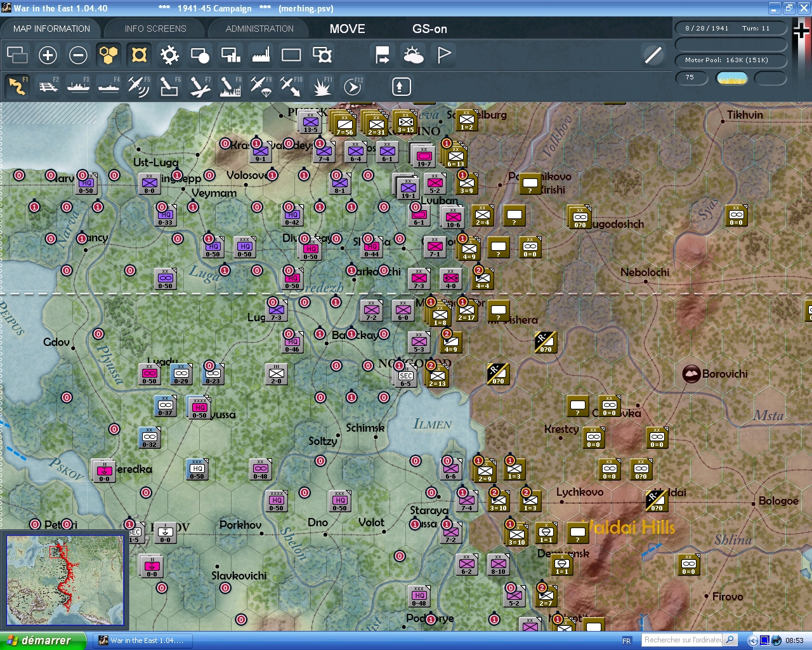Click the Rechercher sur l'ordinateur search field
Screen dimensions: 812x650
click(x=683, y=640)
